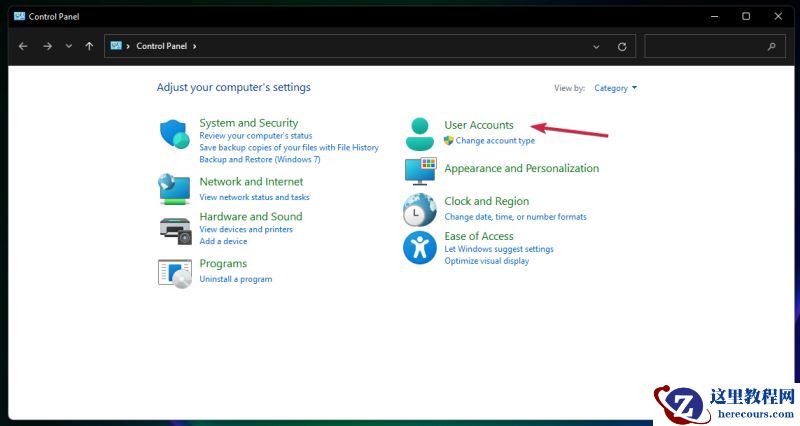Open Programs category
This screenshot has height=426, width=800.
pyautogui.click(x=223, y=263)
